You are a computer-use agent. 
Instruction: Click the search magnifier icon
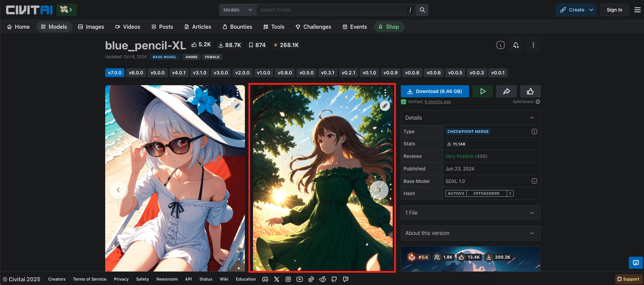(x=422, y=10)
